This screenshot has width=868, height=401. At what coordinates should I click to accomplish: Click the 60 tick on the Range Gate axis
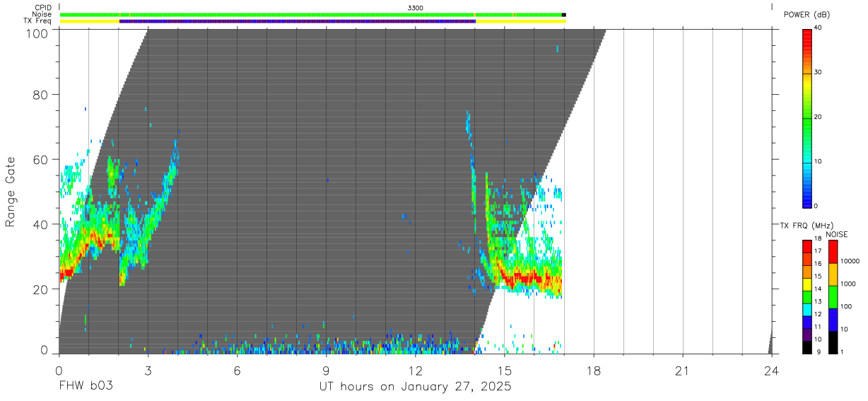40,159
